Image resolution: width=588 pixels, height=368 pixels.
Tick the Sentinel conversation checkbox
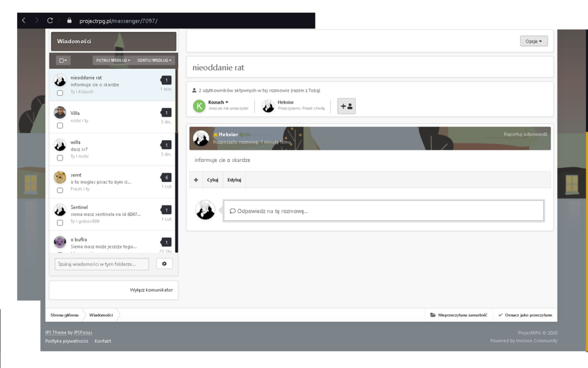[60, 223]
